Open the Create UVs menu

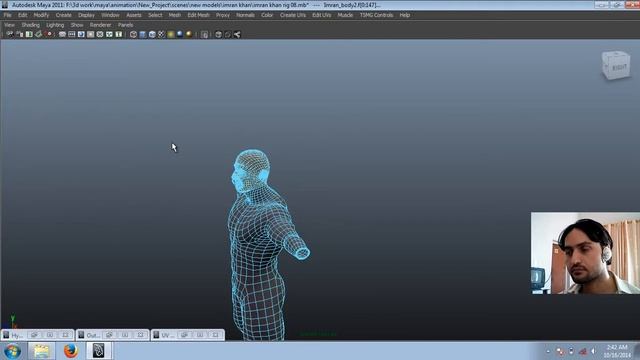[x=293, y=15]
